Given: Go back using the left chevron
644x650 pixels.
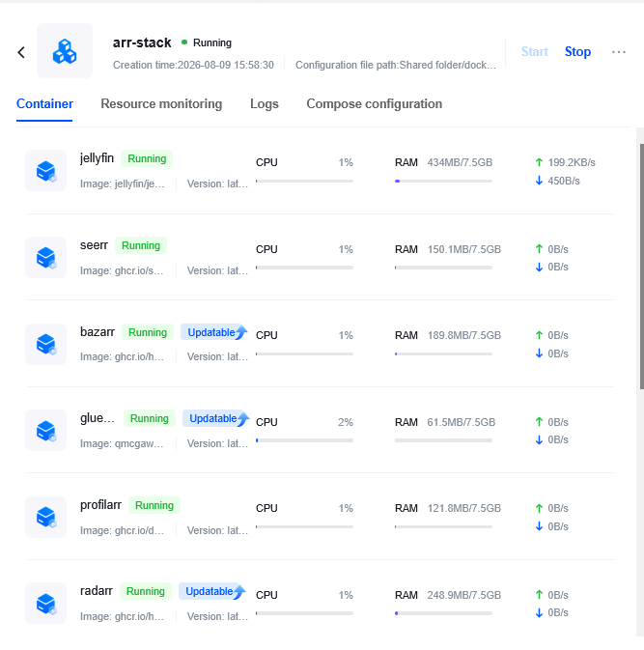Looking at the screenshot, I should [x=21, y=52].
